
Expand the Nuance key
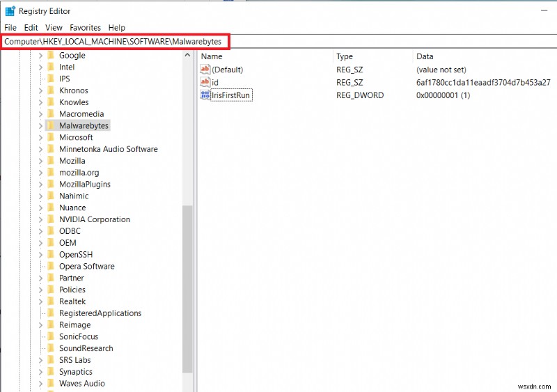click(40, 208)
